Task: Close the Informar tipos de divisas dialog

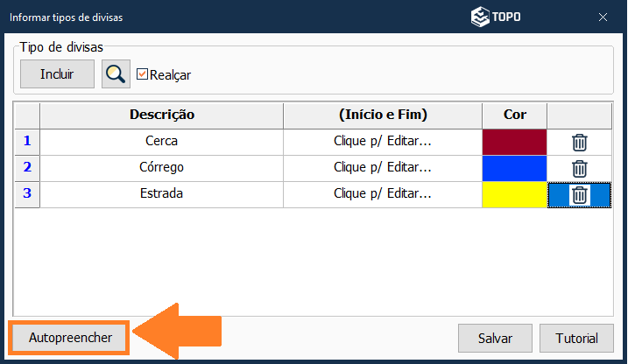Action: [603, 17]
